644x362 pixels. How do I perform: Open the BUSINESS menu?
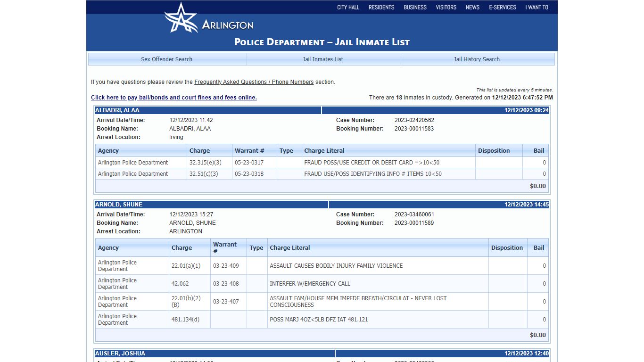[415, 7]
